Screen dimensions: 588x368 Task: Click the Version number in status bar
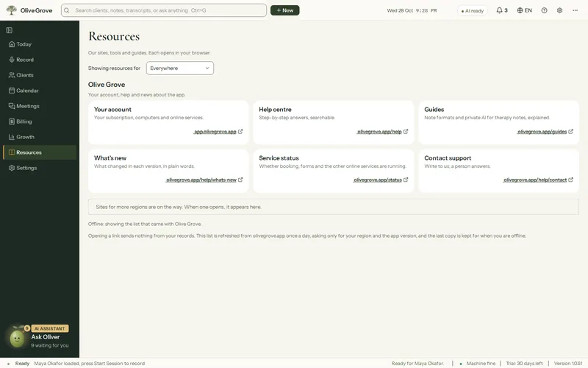tap(568, 364)
